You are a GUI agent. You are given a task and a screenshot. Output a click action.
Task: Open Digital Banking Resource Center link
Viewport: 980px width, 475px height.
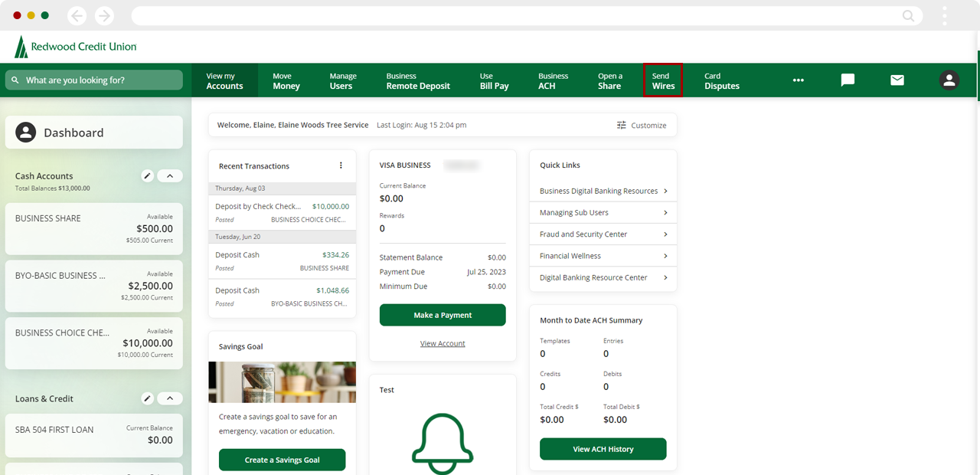click(593, 277)
